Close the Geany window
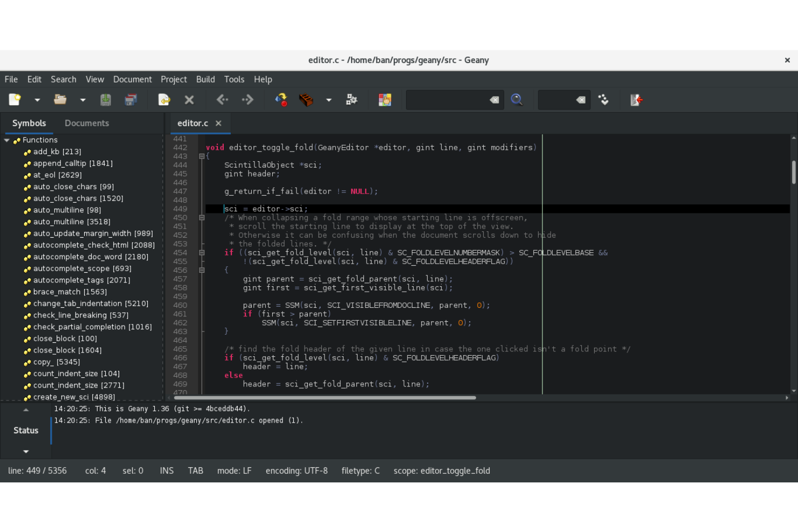Screen dimensions: 798x532 coord(787,60)
